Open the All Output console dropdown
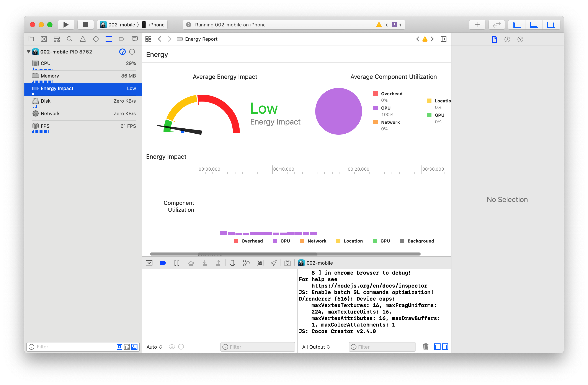Viewport: 588px width, 385px height. pos(316,347)
